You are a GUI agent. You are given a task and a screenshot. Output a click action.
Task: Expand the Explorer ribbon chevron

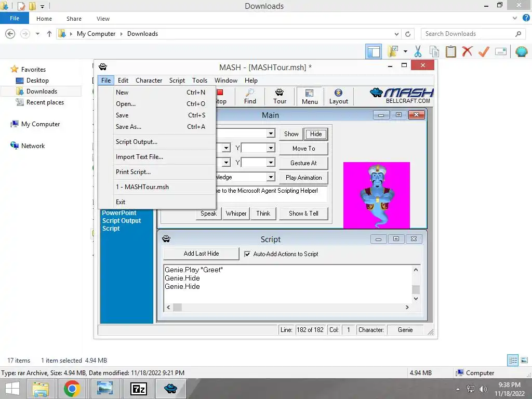pos(515,18)
